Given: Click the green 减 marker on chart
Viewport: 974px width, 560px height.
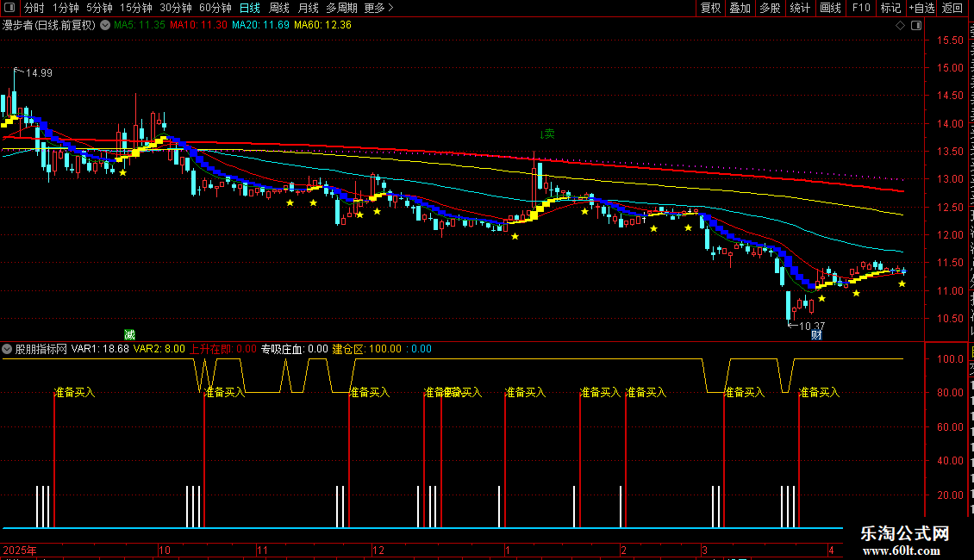Looking at the screenshot, I should point(129,334).
